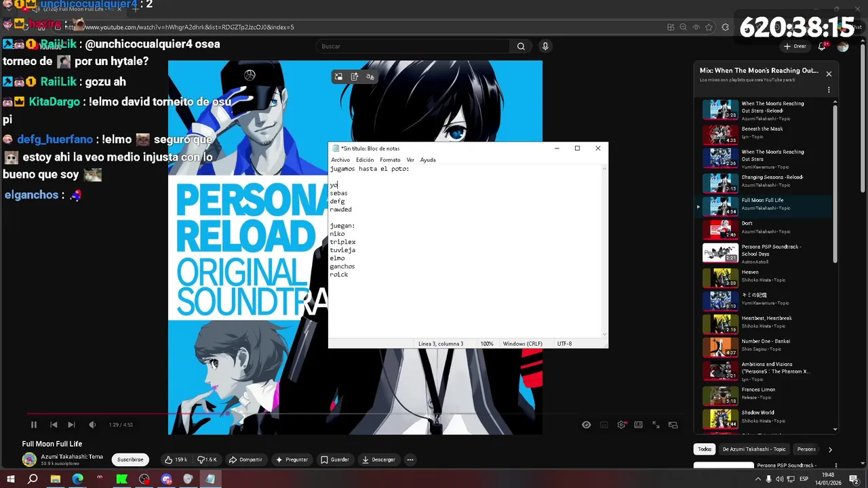The width and height of the screenshot is (868, 488).
Task: Open the playlist's three-dot options menu
Action: (829, 90)
